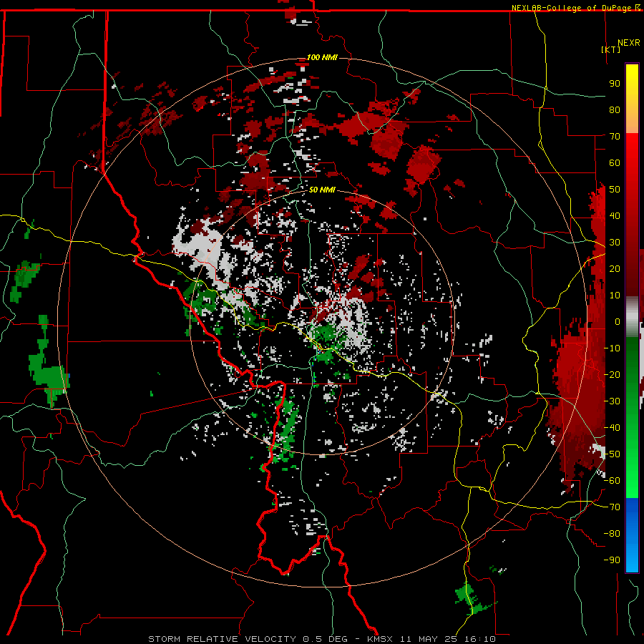Click the 100 NMI range ring label
This screenshot has width=644, height=644.
pos(322,57)
